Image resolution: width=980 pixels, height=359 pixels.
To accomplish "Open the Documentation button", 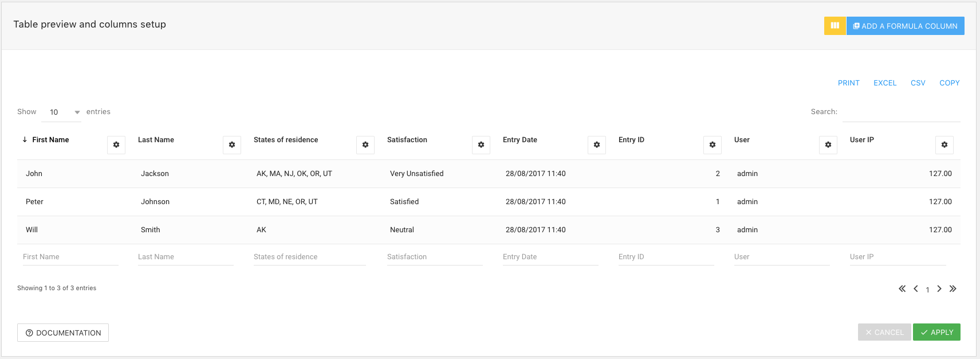I will 63,333.
